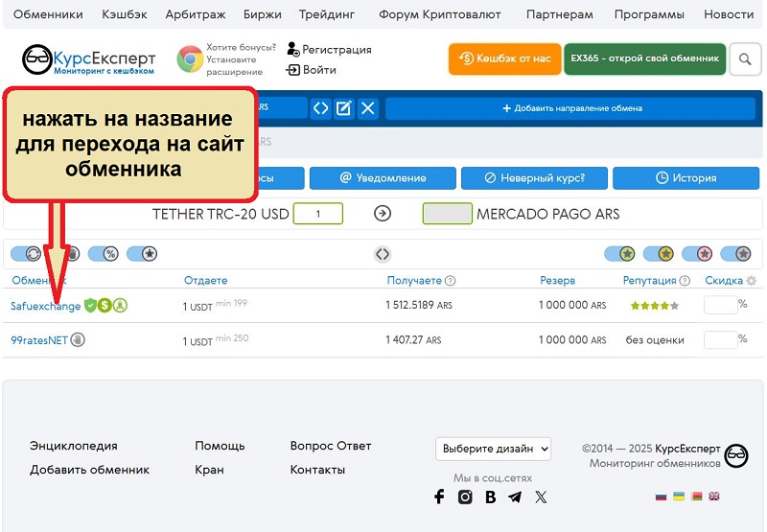Open Instagram social page
This screenshot has width=767, height=532.
click(x=465, y=497)
